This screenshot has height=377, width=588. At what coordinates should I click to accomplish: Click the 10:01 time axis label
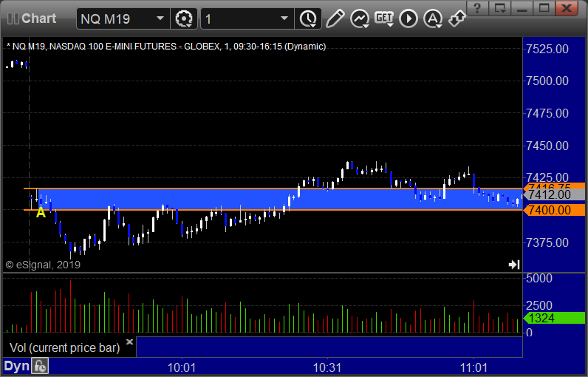(182, 367)
